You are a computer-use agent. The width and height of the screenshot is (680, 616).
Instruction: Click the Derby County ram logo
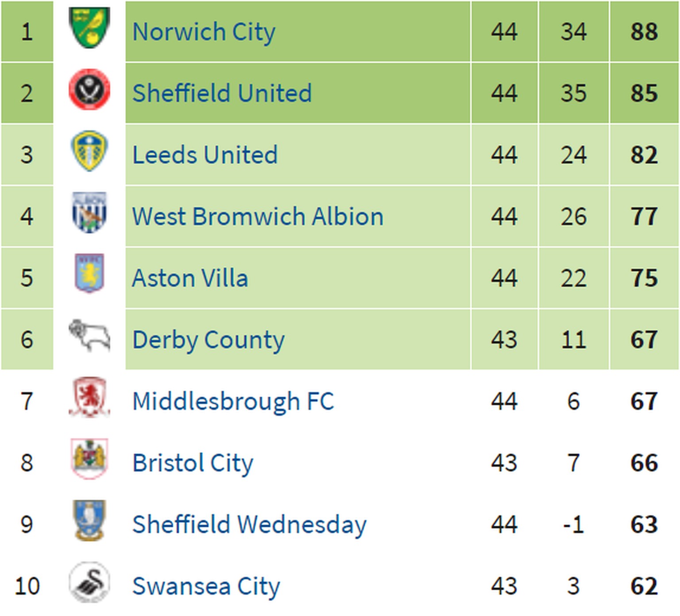89,336
